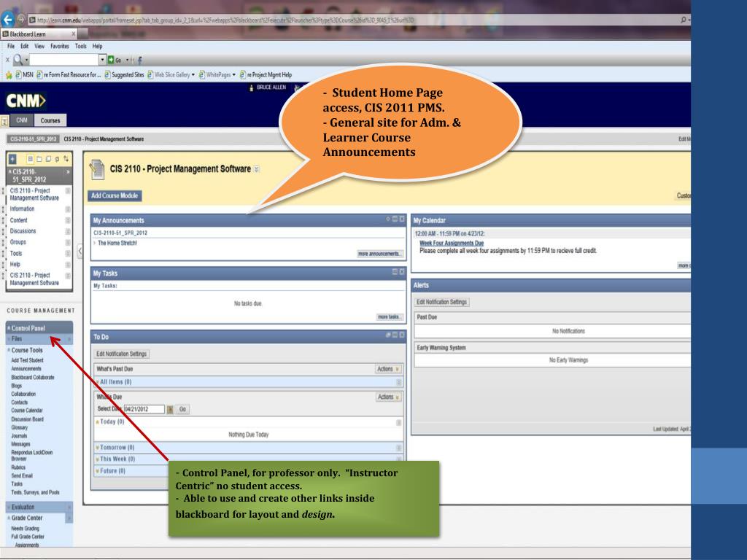Click the plus add menu item icon
Image resolution: width=747 pixels, height=560 pixels.
pos(12,159)
